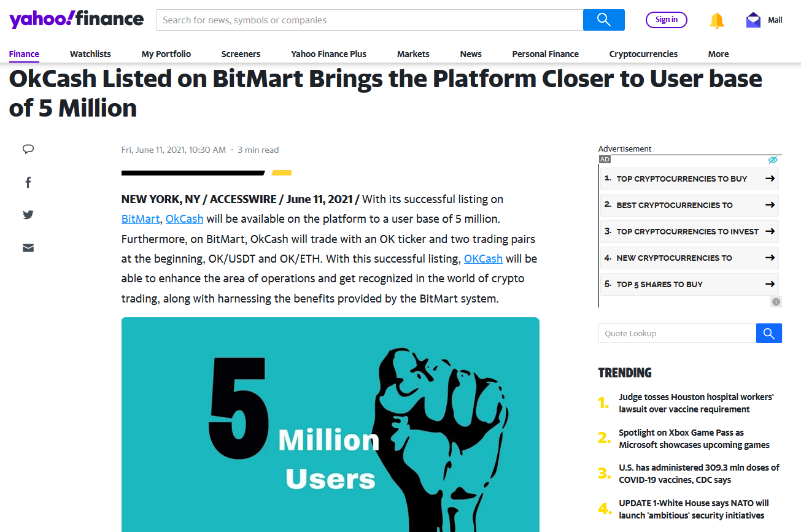The image size is (801, 532).
Task: Share article on Twitter icon
Action: point(28,215)
